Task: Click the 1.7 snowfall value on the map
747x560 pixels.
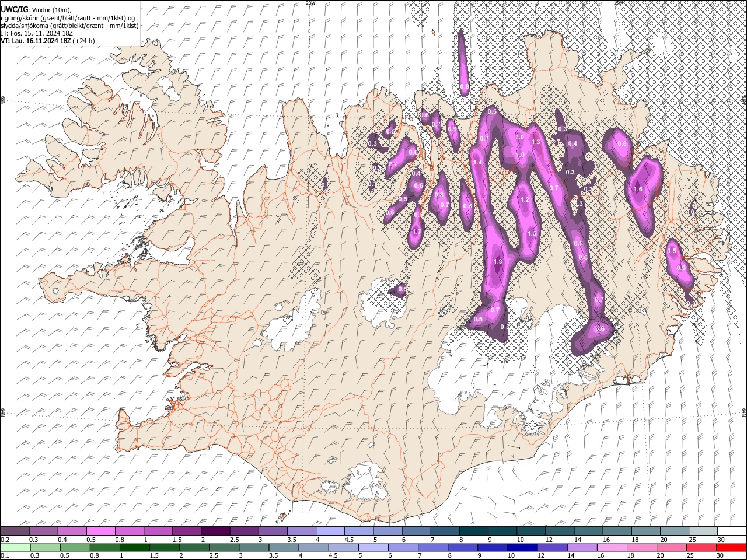Action: click(417, 232)
